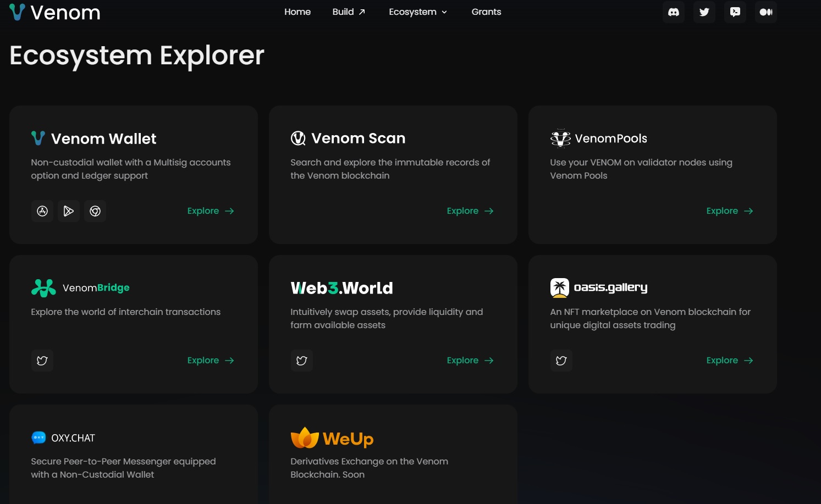Click 'Search and explore the immutable records' text
This screenshot has width=821, height=504.
click(x=390, y=169)
